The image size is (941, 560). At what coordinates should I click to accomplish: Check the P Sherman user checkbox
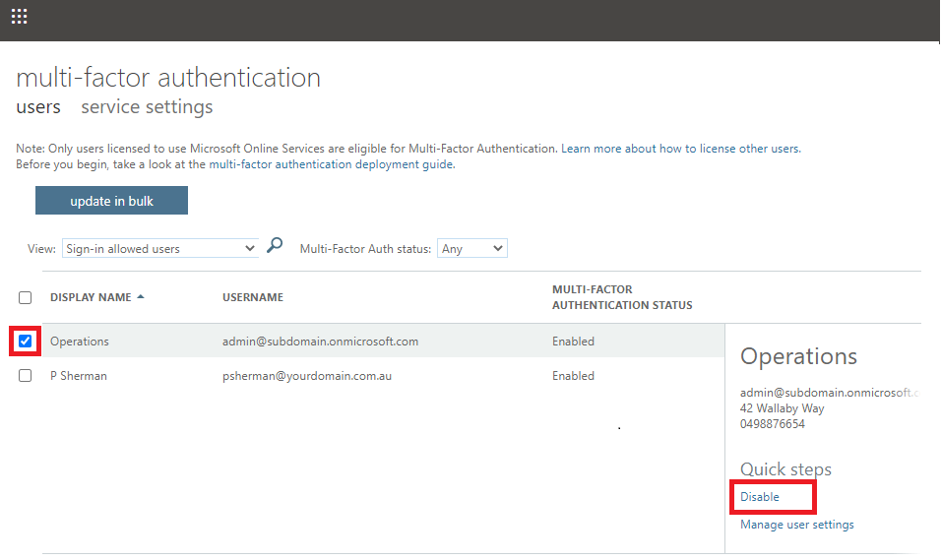(x=26, y=376)
